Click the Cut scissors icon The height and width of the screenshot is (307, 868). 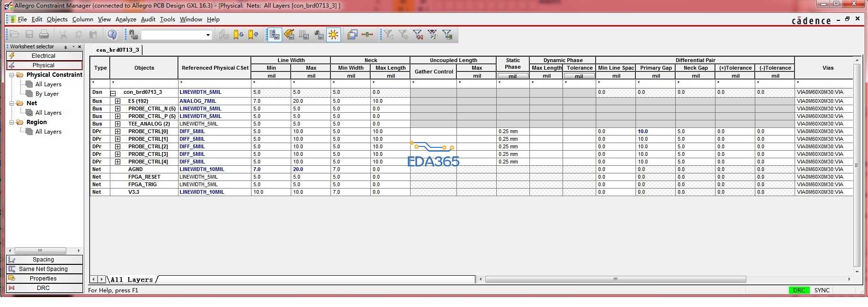pyautogui.click(x=63, y=35)
